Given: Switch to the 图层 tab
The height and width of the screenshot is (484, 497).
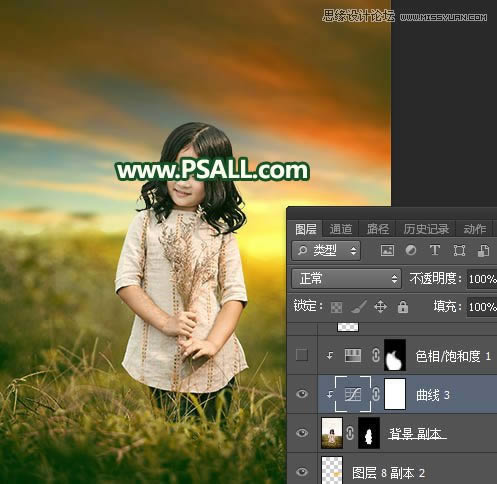Looking at the screenshot, I should [x=306, y=229].
